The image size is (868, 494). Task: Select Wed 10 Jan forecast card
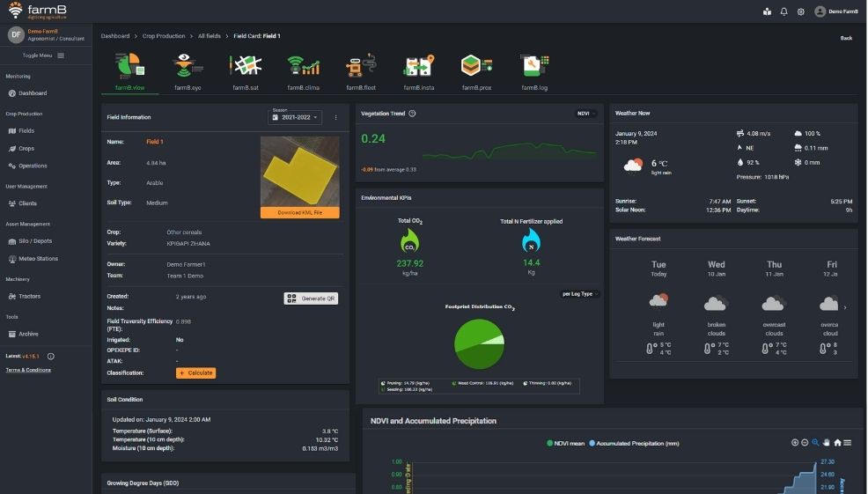click(716, 307)
